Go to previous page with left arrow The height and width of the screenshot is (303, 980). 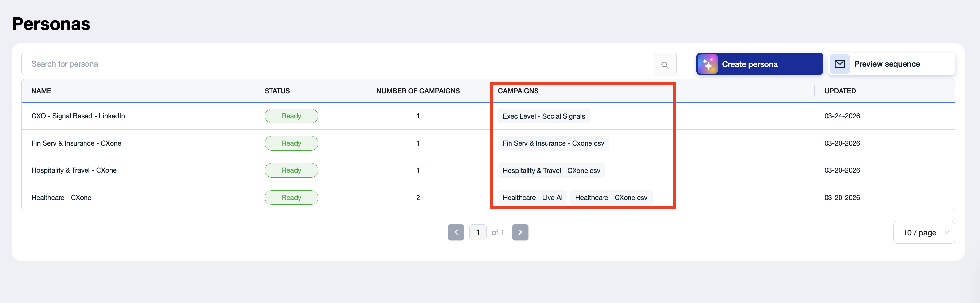point(456,232)
